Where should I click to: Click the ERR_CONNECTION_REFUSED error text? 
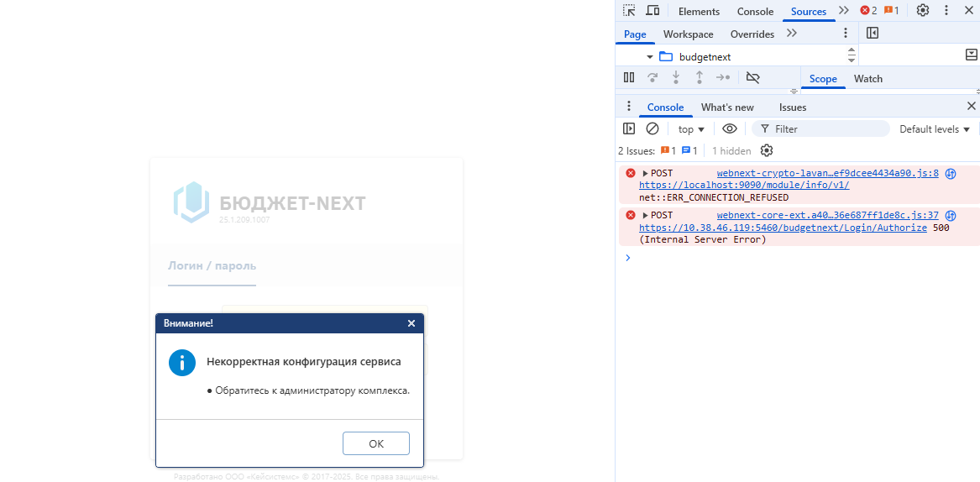[714, 197]
